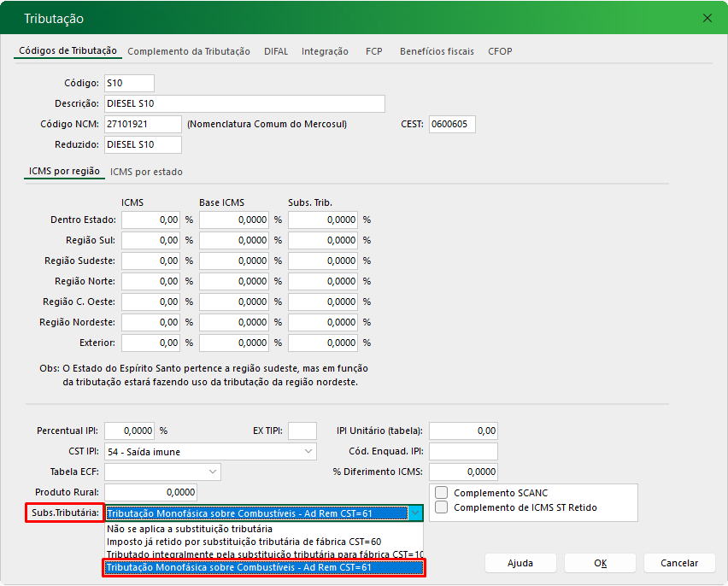Choose 'Imposto já retido' CST=60 option
Screen dimensions: 728x586
point(264,542)
